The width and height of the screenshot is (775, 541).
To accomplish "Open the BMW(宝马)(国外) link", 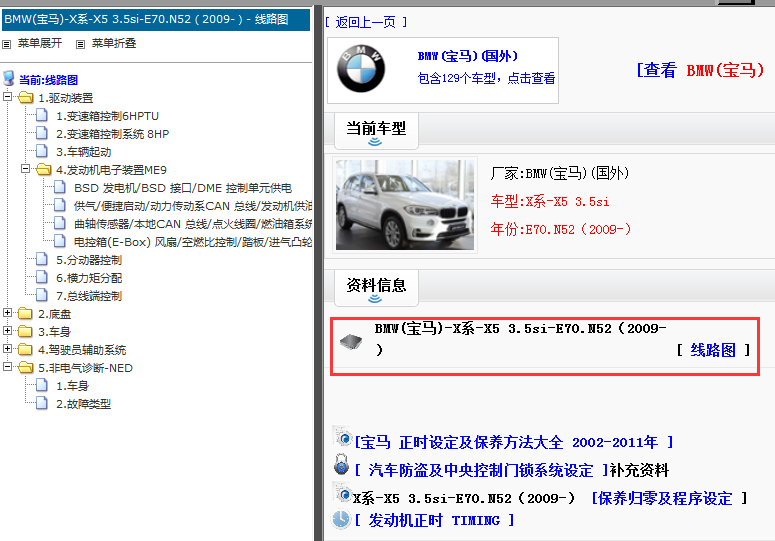I will pyautogui.click(x=468, y=56).
